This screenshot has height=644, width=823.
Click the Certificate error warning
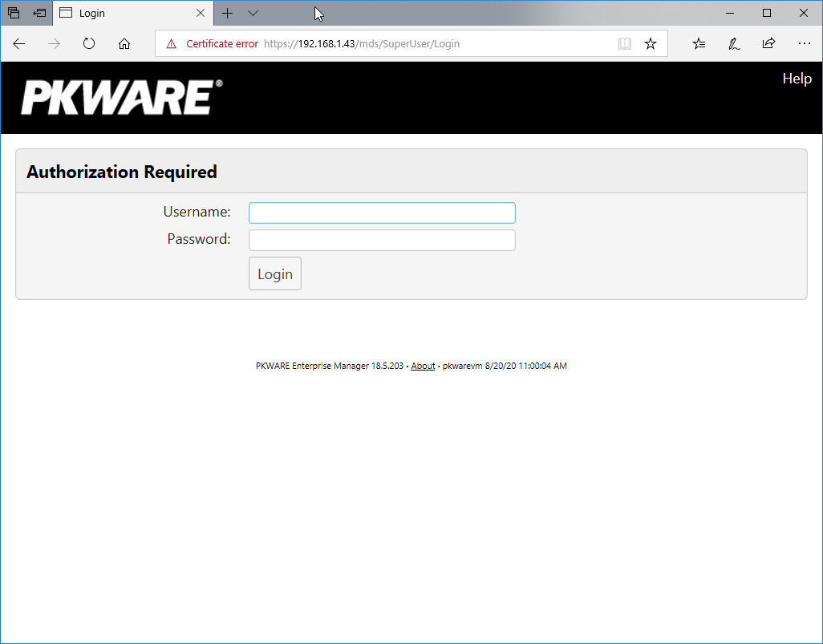click(x=213, y=44)
